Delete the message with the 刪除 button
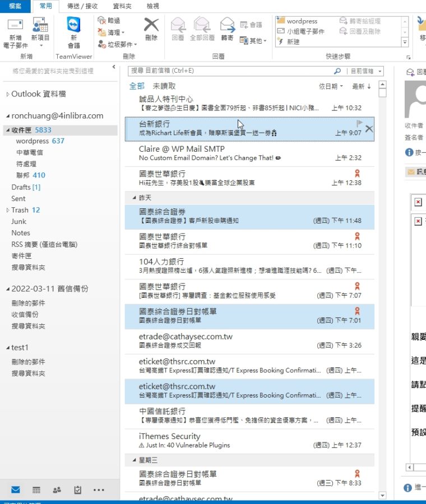426x504 pixels. click(151, 30)
